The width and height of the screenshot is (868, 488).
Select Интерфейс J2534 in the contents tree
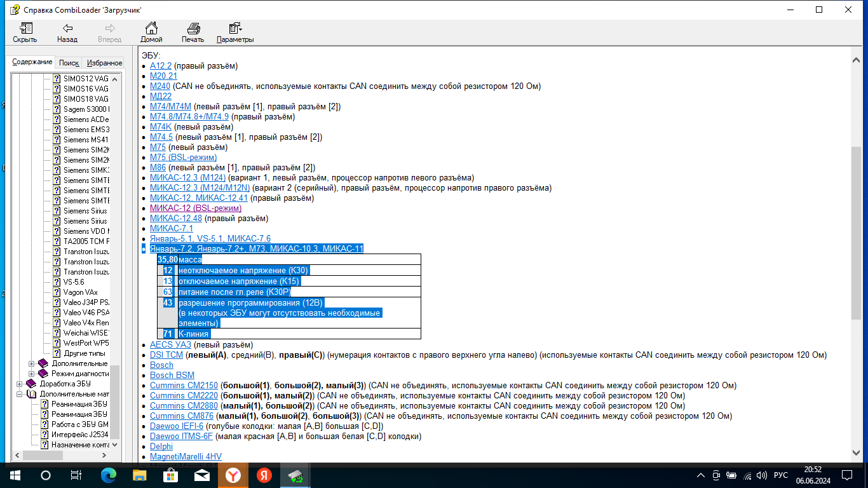[x=79, y=435]
